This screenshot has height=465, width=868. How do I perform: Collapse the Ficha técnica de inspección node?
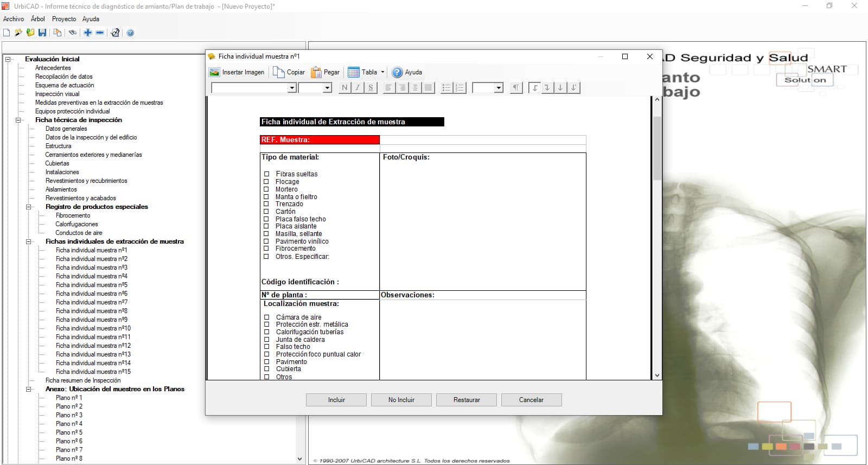tap(18, 120)
